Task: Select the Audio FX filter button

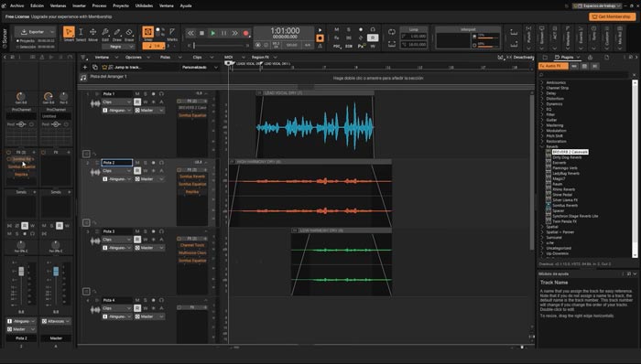Action: pyautogui.click(x=553, y=66)
